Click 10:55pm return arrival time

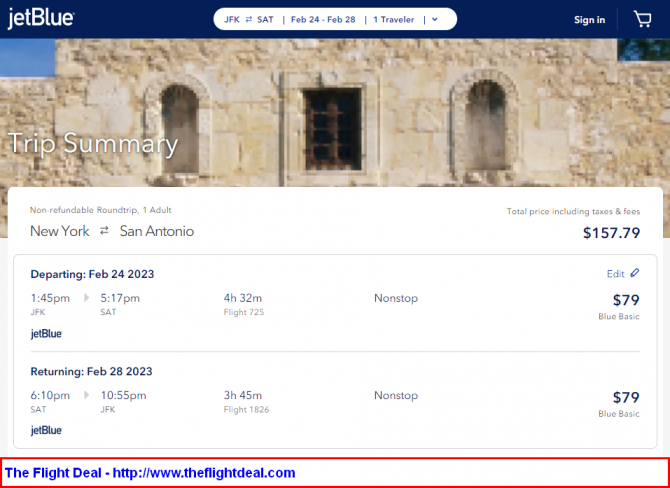(123, 395)
